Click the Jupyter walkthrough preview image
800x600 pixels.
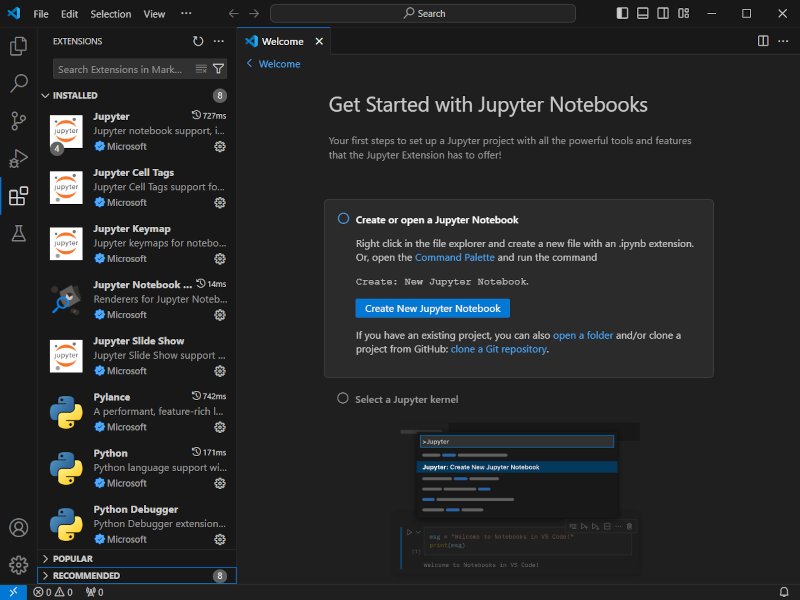click(x=515, y=498)
